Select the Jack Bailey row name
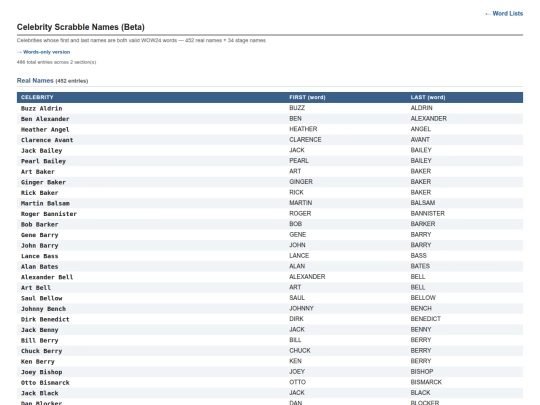The height and width of the screenshot is (405, 540). [42, 150]
